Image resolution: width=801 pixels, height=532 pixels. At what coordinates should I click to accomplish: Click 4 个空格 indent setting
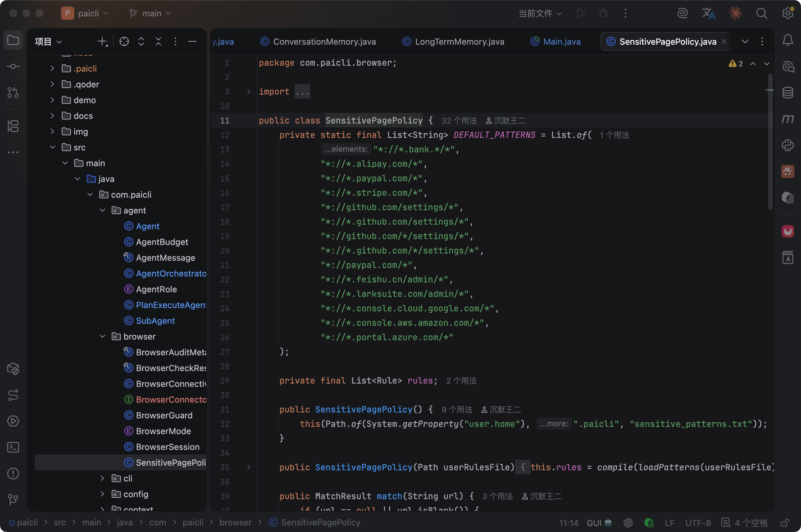[x=745, y=523]
